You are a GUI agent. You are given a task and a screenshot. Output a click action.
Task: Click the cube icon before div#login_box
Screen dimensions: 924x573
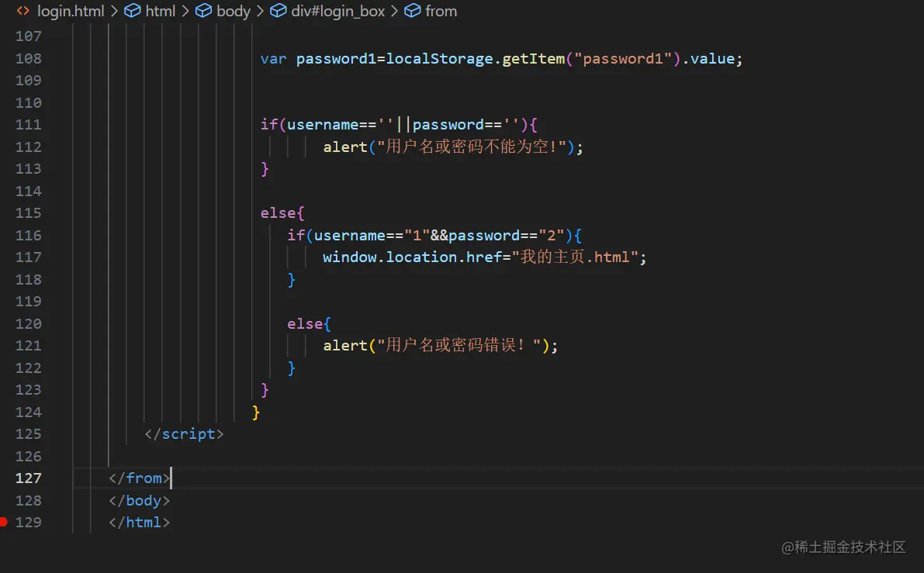[279, 11]
